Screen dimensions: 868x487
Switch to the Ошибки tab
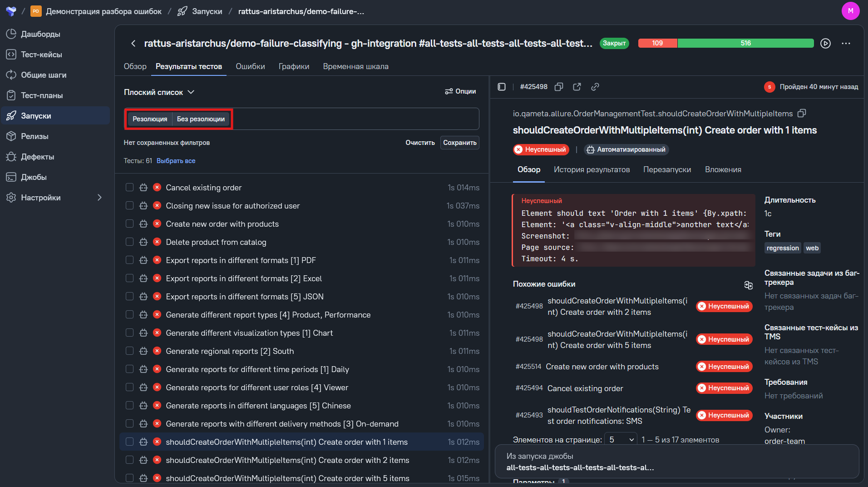click(x=250, y=66)
